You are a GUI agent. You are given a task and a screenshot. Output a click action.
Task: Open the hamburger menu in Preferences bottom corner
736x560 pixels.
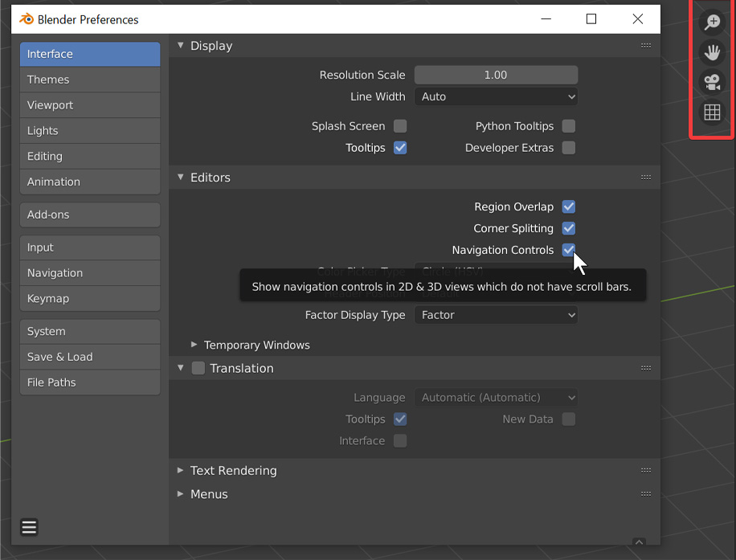point(29,527)
